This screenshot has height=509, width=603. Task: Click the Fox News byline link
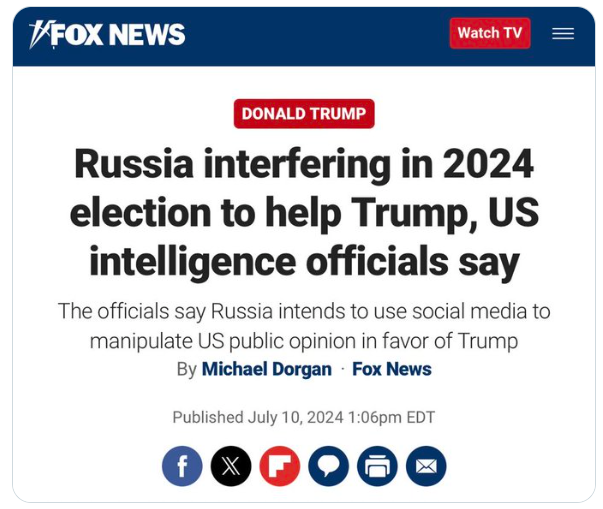(x=392, y=369)
